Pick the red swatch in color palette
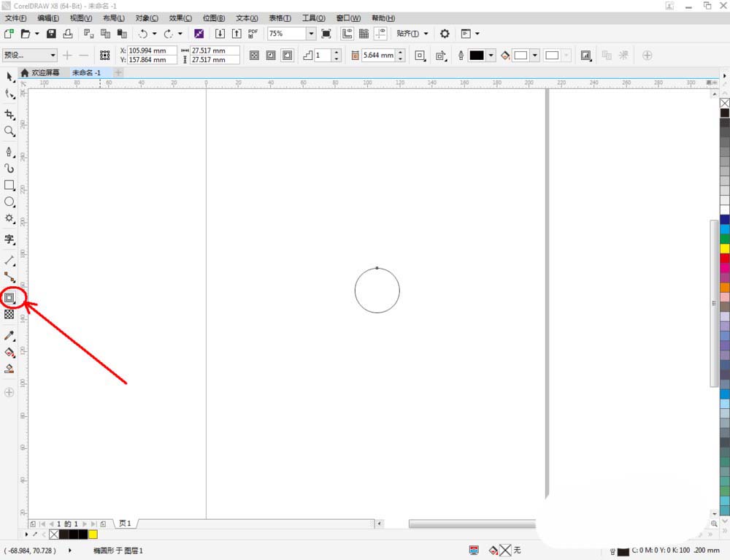 [x=725, y=258]
